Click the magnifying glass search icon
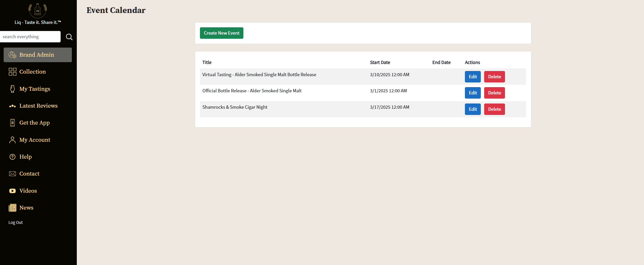 pyautogui.click(x=69, y=37)
